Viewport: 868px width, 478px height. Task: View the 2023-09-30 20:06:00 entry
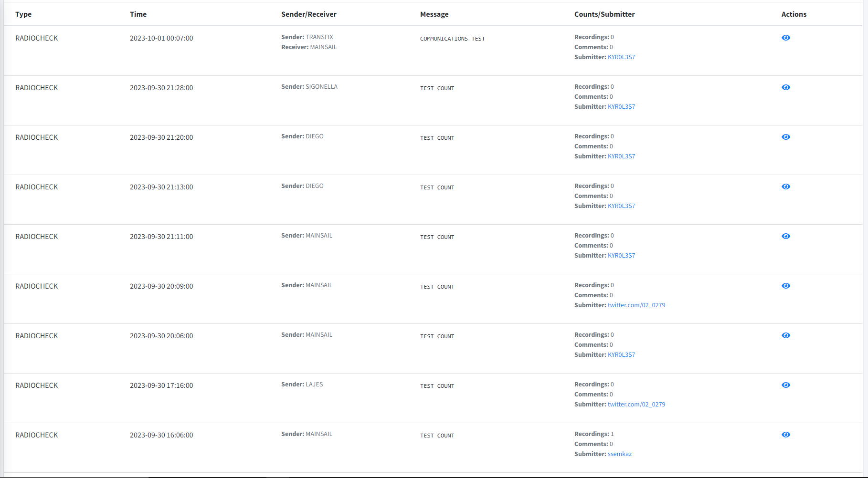(x=786, y=335)
